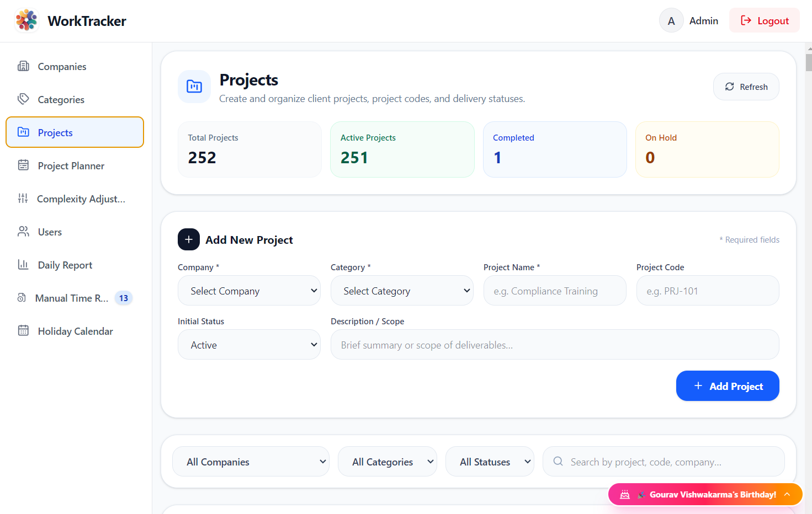Go to Companies in the sidebar
The image size is (812, 514).
tap(75, 66)
